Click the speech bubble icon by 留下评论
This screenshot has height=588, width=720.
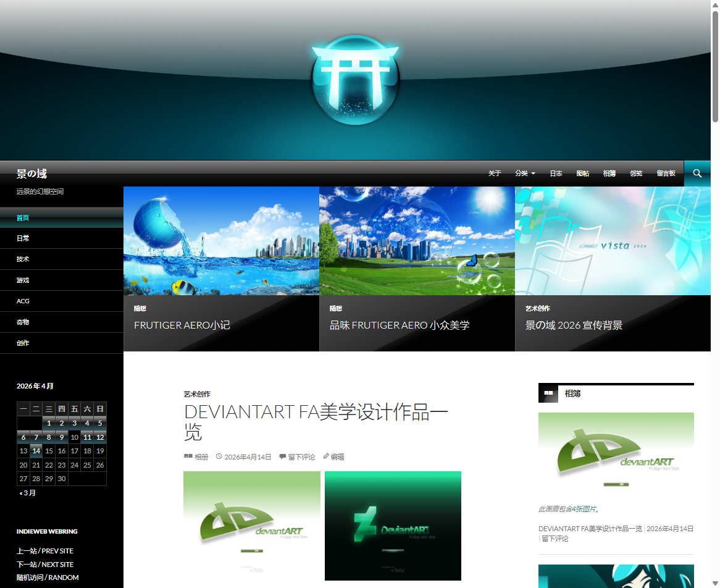[283, 456]
